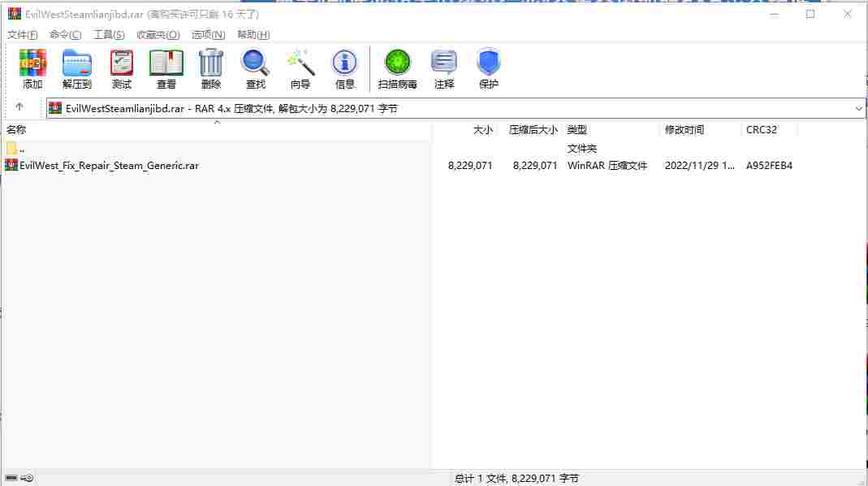The image size is (868, 486).
Task: Minimize the WinRAR window
Action: click(775, 15)
